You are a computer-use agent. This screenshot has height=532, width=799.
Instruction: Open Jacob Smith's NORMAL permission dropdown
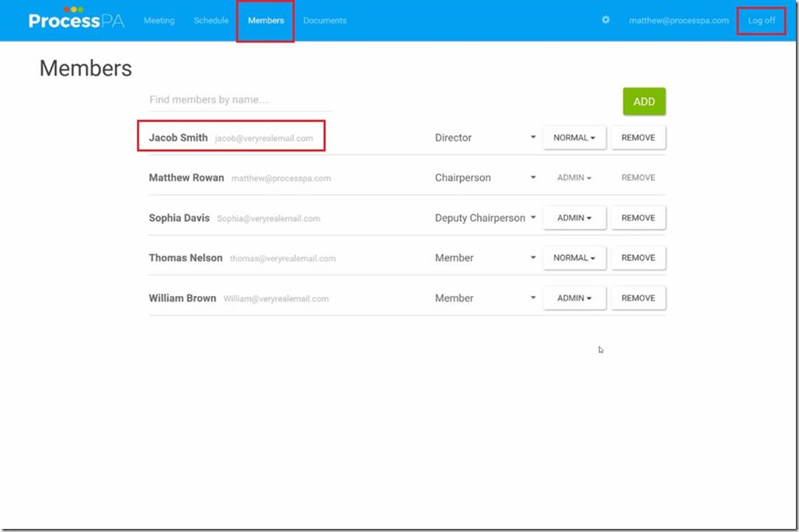[574, 137]
